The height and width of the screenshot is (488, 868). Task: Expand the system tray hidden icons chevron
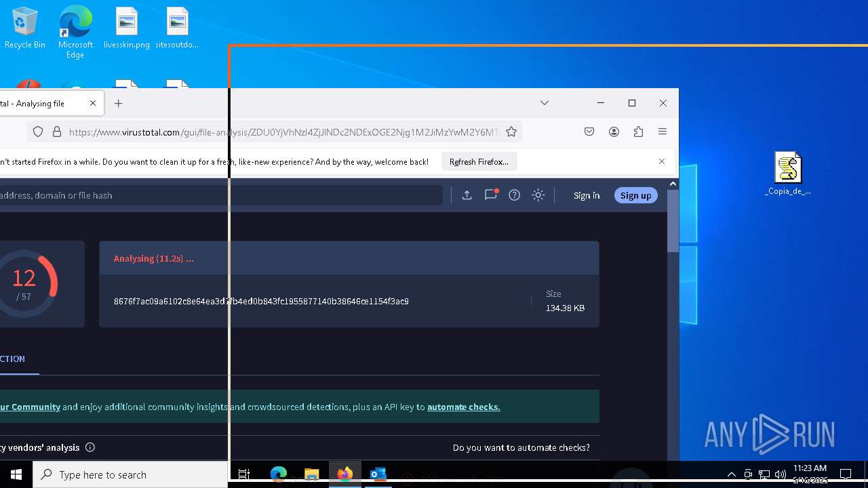click(732, 474)
